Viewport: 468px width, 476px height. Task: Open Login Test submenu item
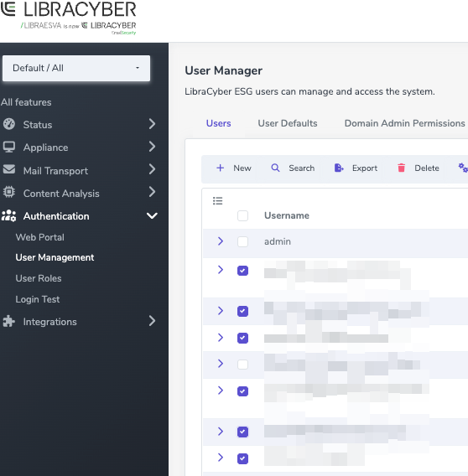[38, 299]
